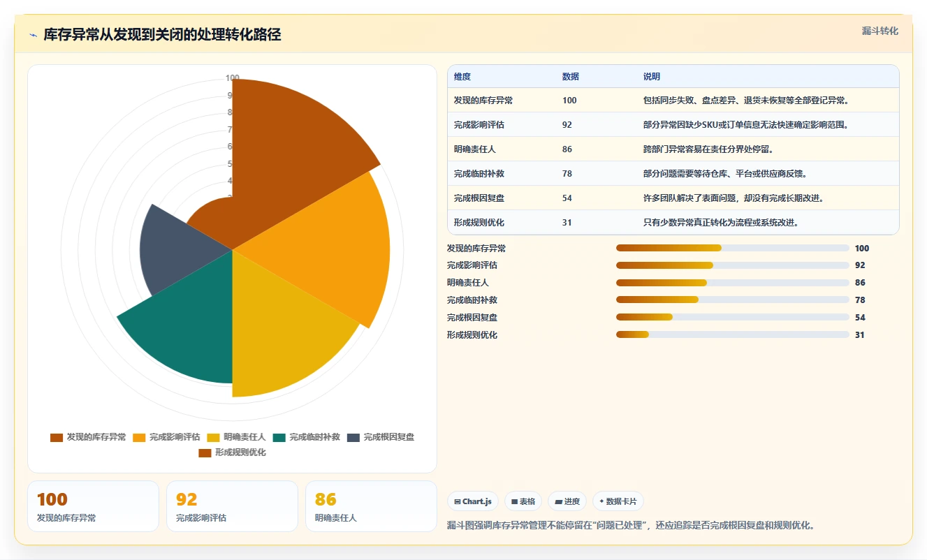Toggle 完成临时补救 in the chart legend
Viewport: 927px width, 560px height.
pos(306,437)
